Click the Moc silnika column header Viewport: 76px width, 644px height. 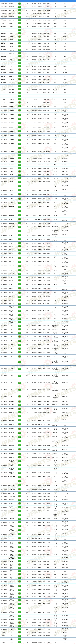click(46, 1)
